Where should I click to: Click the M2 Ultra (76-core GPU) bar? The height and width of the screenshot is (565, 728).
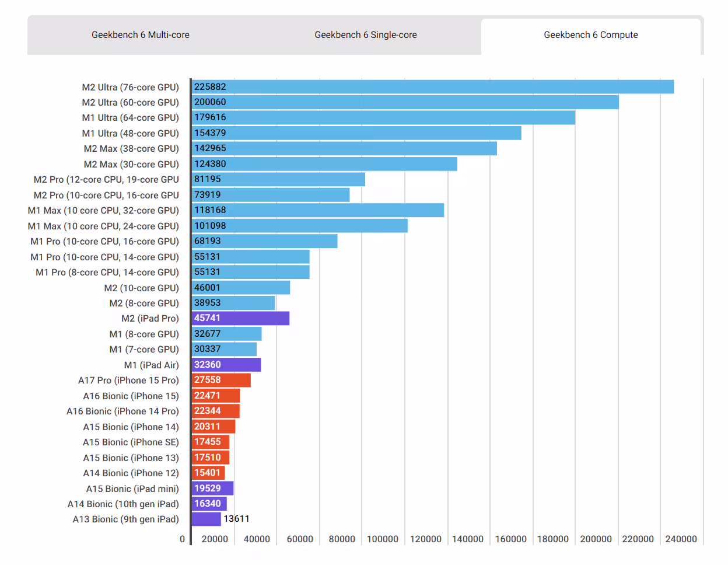coord(432,87)
